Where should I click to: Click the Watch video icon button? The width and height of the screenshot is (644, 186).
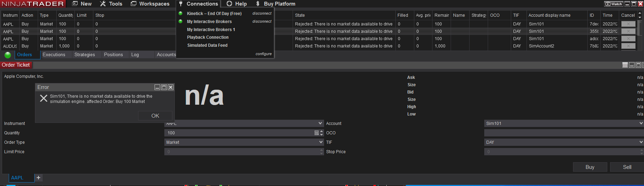(614, 4)
